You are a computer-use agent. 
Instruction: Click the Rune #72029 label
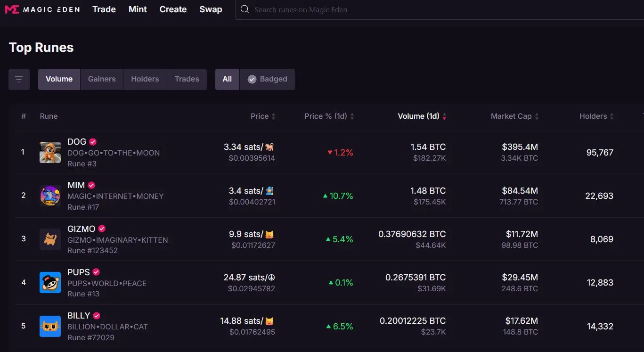91,337
